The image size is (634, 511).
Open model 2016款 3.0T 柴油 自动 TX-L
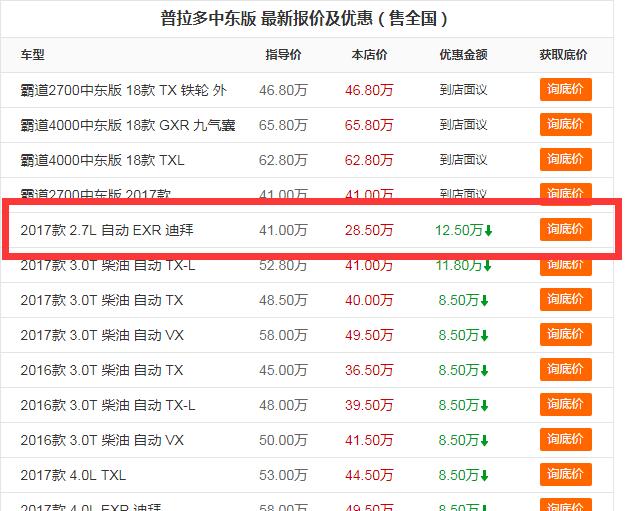[108, 405]
